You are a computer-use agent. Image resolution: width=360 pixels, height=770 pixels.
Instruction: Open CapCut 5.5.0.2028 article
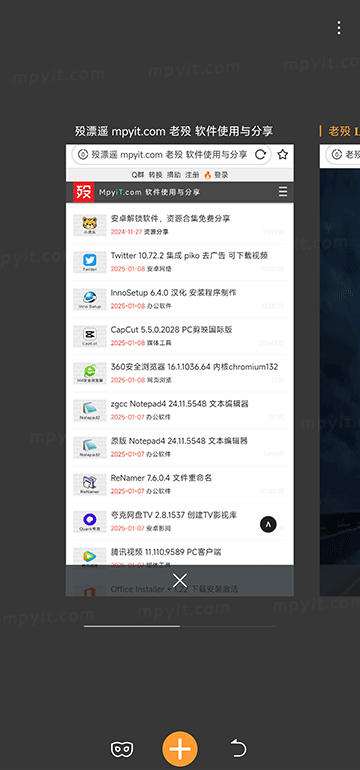tap(171, 330)
